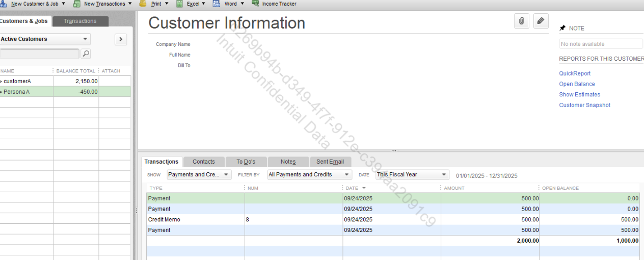Click the Credit Memo's 09/24/2025 date cell
The width and height of the screenshot is (644, 260).
(x=391, y=220)
